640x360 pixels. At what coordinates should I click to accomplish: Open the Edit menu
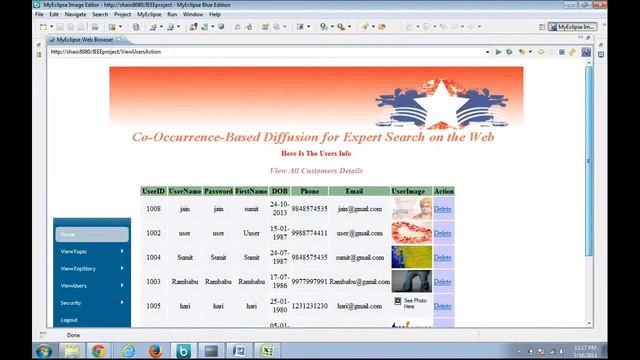click(54, 14)
